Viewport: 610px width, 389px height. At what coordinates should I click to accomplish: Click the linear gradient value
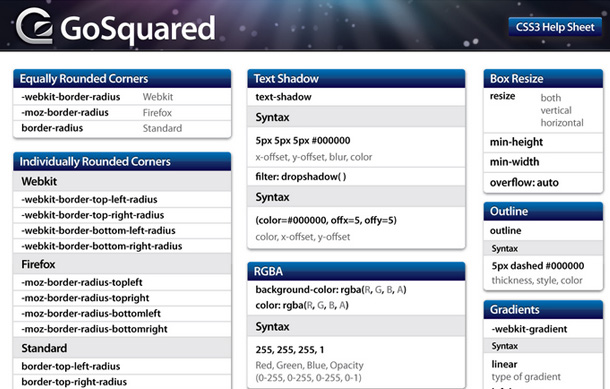504,364
